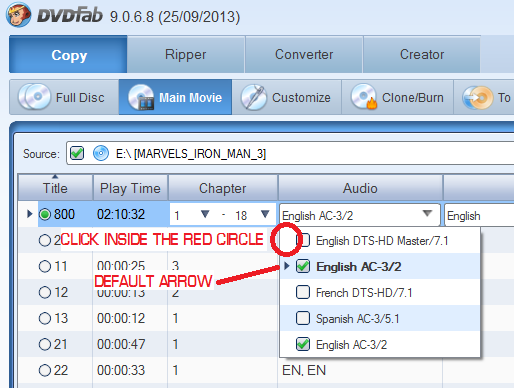
Task: Click the French DTS-HD/7.1 label text
Action: pyautogui.click(x=364, y=293)
